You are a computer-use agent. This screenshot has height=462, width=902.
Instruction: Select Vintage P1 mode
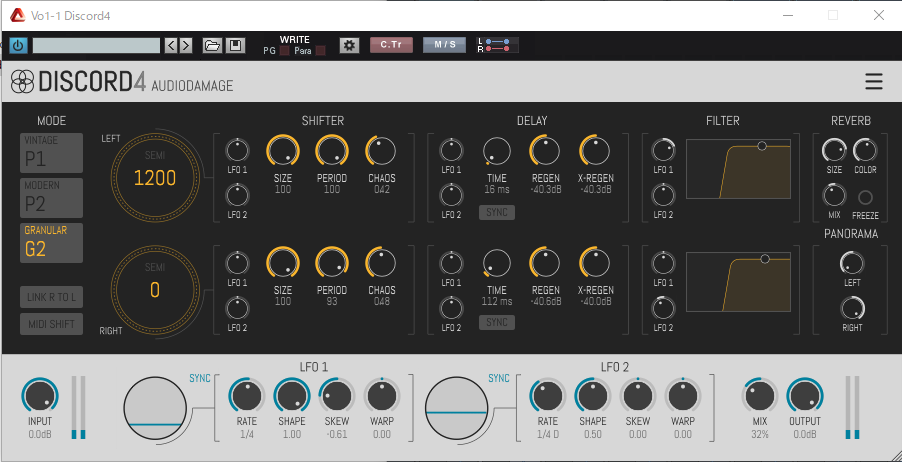[51, 153]
